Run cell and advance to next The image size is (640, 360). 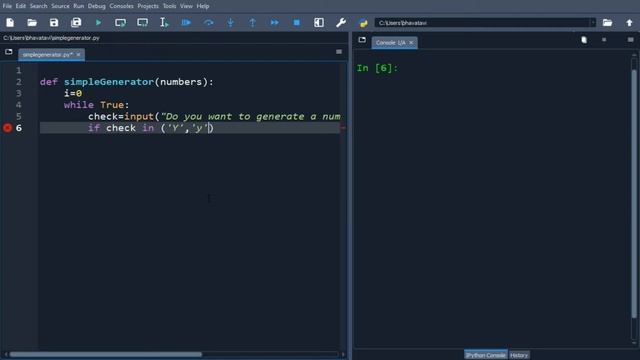[142, 22]
